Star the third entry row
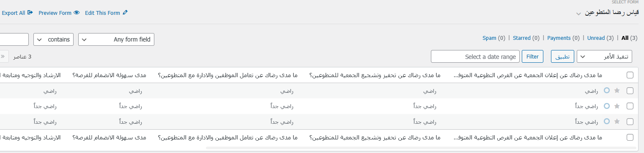The width and height of the screenshot is (644, 153). click(x=617, y=122)
